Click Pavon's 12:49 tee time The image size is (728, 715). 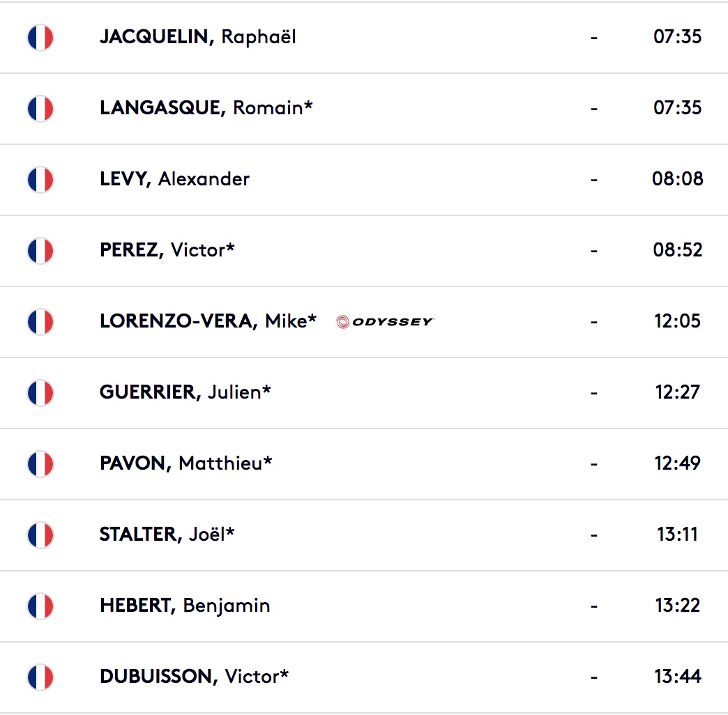point(677,463)
